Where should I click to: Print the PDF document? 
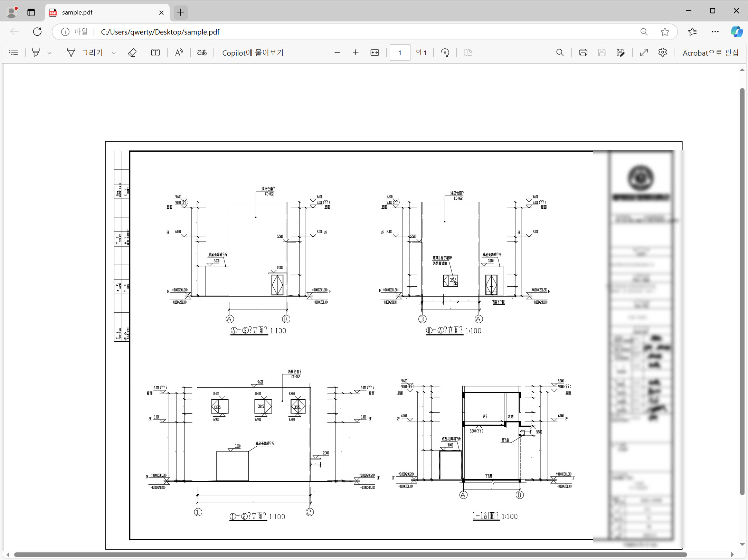pos(583,53)
